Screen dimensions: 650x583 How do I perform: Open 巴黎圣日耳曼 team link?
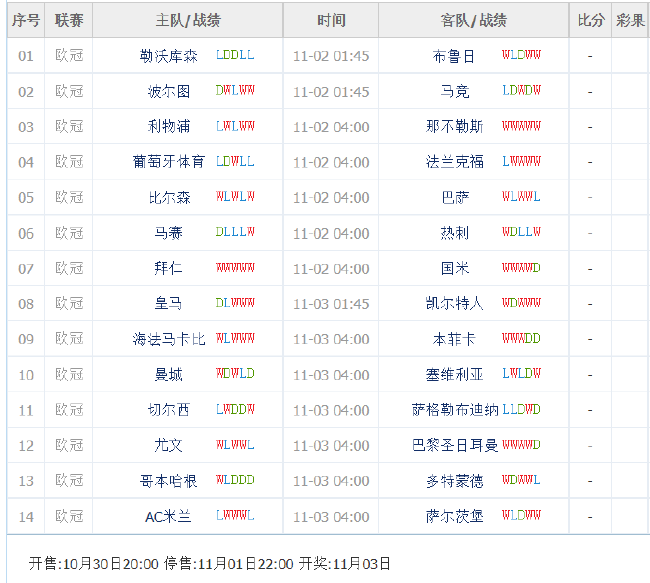tap(455, 445)
